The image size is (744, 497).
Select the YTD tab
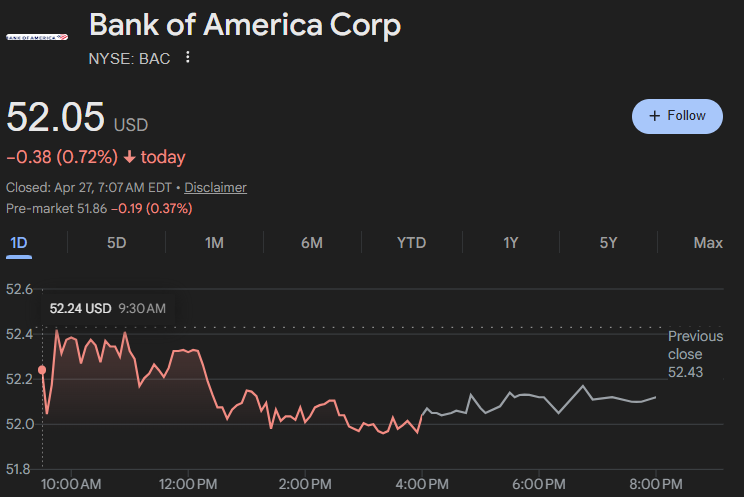coord(411,243)
